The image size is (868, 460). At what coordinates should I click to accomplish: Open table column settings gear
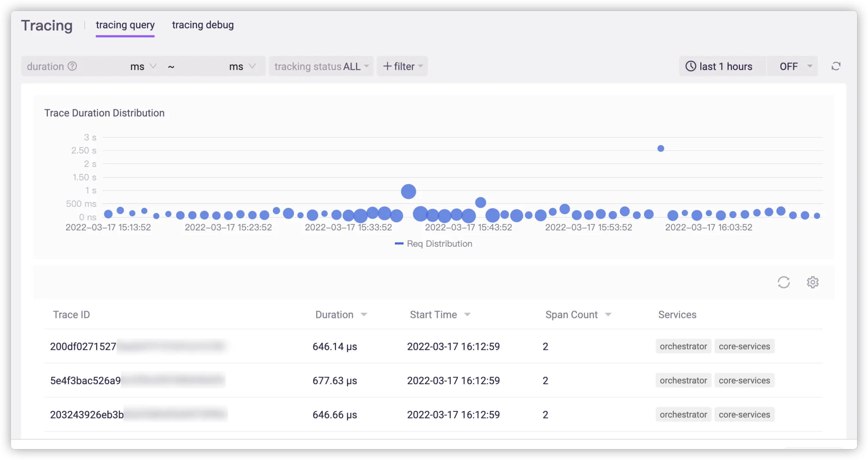coord(813,282)
